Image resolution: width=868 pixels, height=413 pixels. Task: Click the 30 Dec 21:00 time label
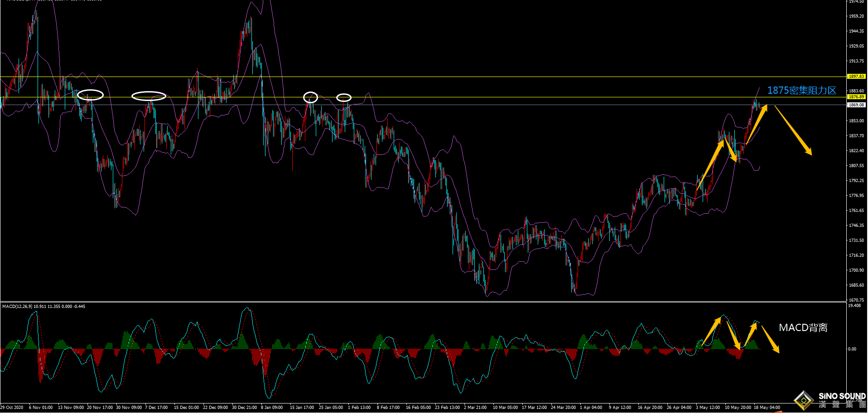tap(244, 408)
